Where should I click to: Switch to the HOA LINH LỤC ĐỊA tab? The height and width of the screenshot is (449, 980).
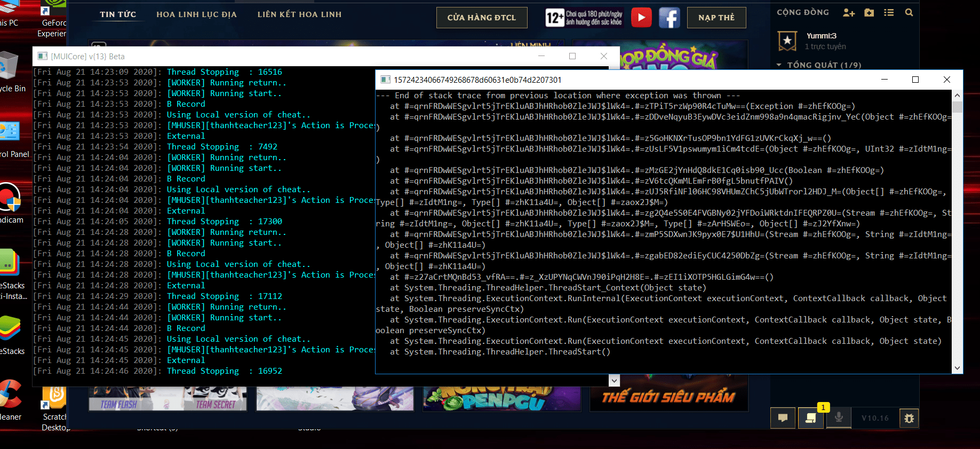tap(196, 14)
